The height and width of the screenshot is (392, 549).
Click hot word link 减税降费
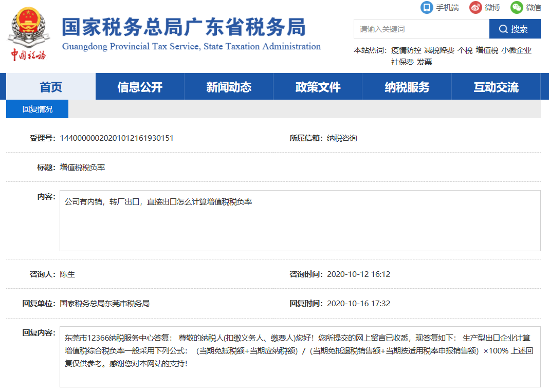click(439, 50)
